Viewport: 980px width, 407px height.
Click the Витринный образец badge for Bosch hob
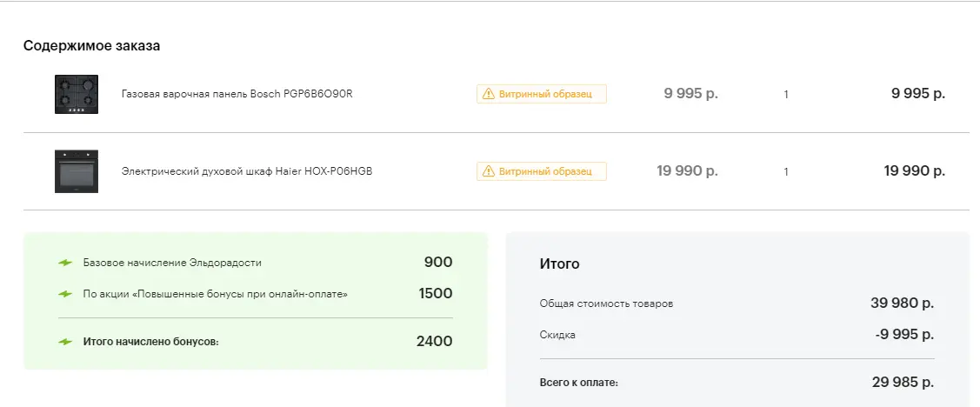(541, 95)
